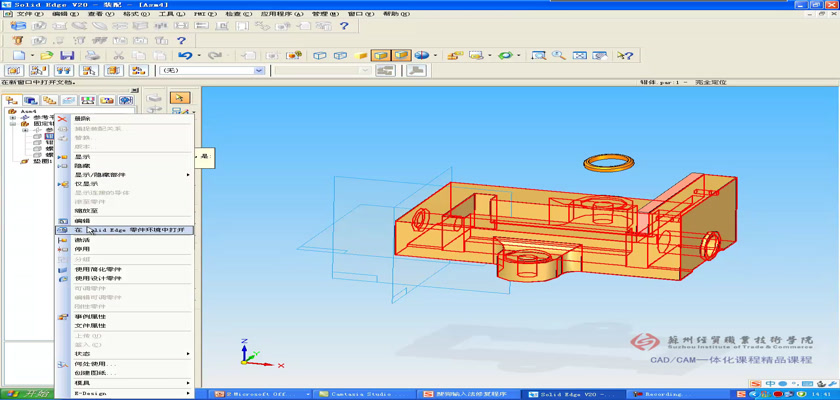Viewport: 840px width, 400px height.
Task: Expand the 状态 submenu
Action: (125, 354)
